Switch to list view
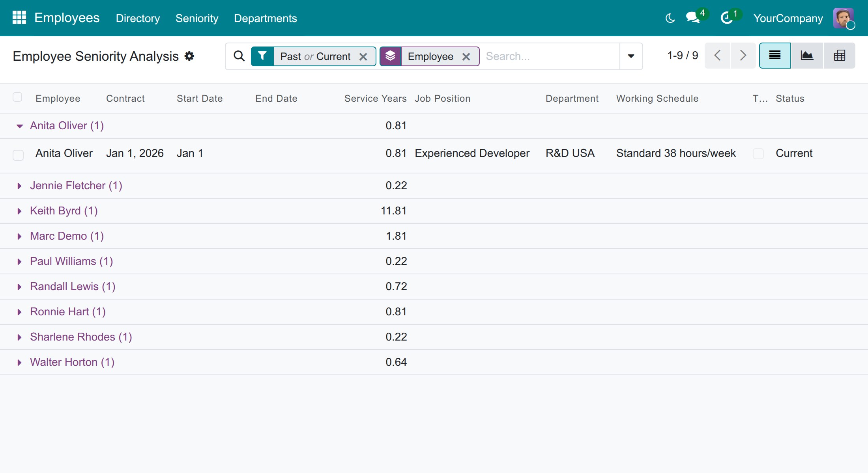 pyautogui.click(x=775, y=56)
